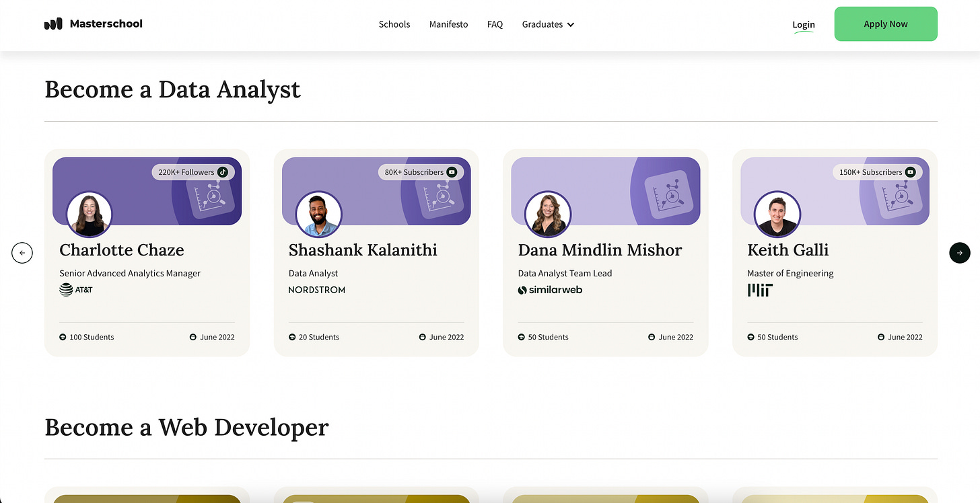The width and height of the screenshot is (980, 503).
Task: Click students icon on Dana Mindlin Mishor card
Action: (x=522, y=337)
